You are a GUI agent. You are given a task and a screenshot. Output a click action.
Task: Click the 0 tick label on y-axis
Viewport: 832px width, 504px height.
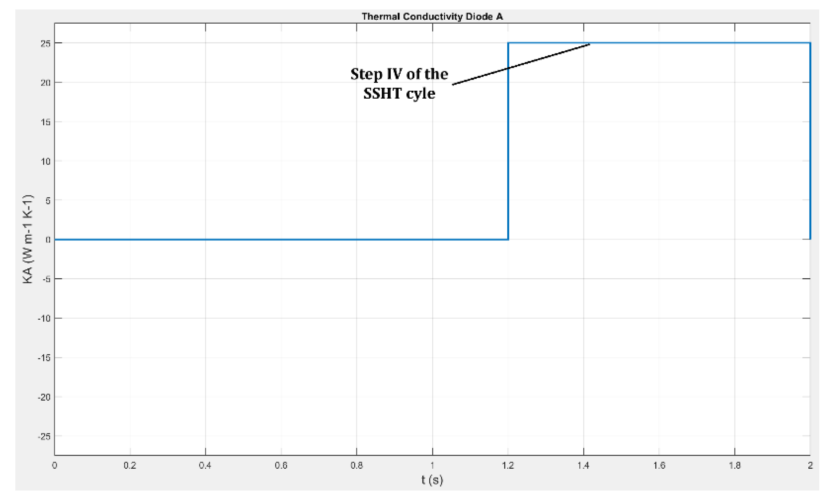(x=48, y=240)
